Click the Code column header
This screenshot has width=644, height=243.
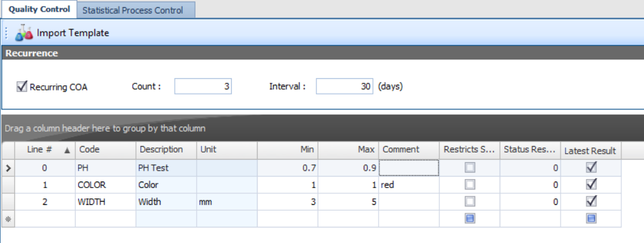coord(105,150)
